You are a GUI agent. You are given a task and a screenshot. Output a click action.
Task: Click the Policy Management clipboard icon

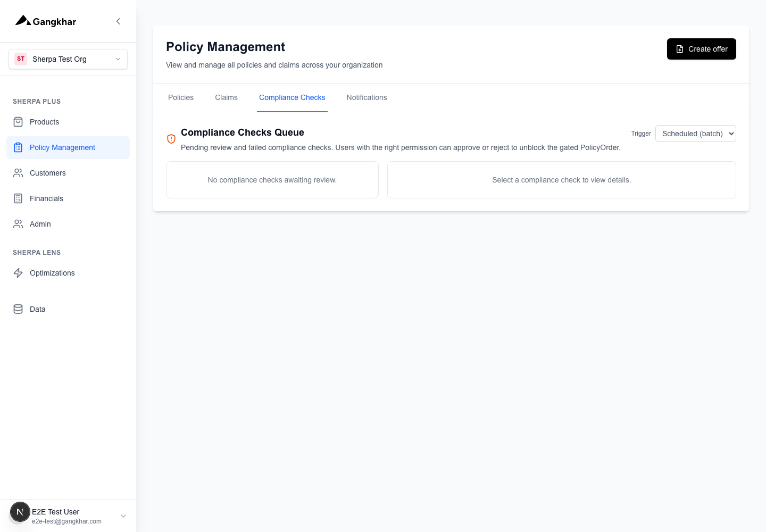tap(18, 147)
